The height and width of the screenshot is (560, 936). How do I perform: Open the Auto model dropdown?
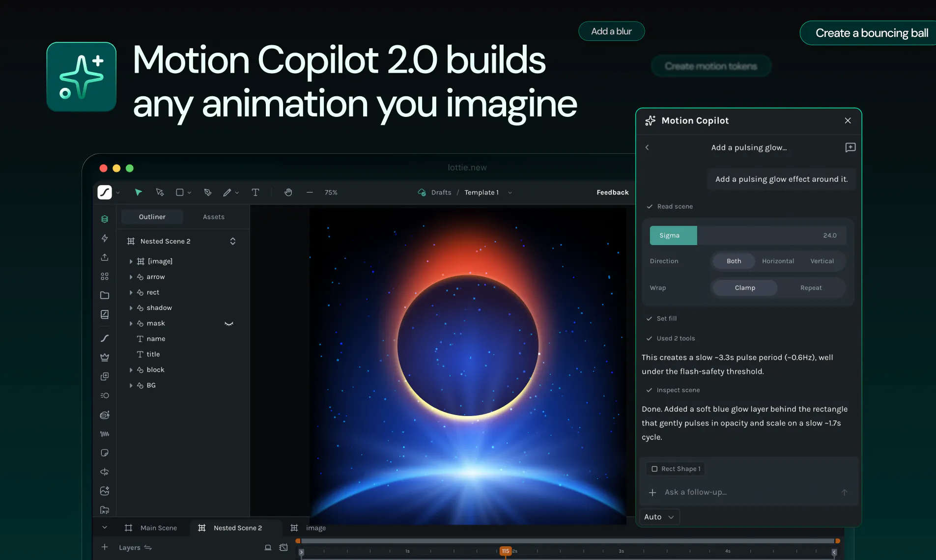(x=659, y=517)
